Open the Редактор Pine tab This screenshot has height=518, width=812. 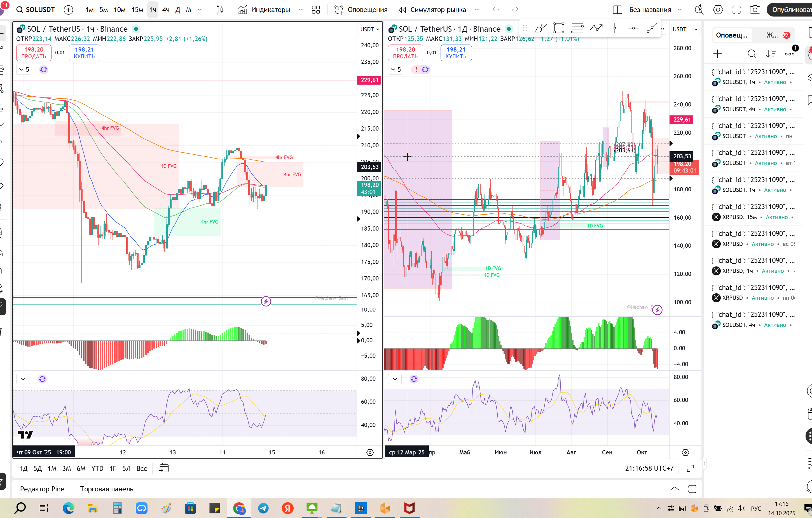(42, 489)
